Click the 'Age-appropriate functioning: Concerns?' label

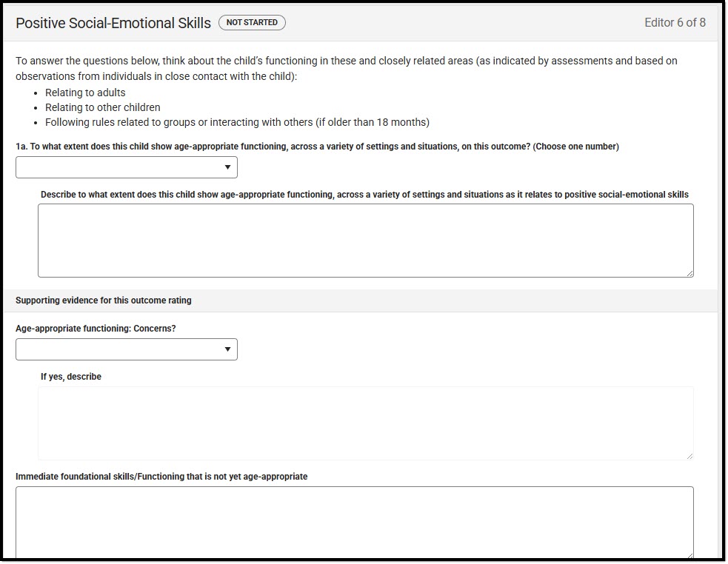(x=96, y=329)
